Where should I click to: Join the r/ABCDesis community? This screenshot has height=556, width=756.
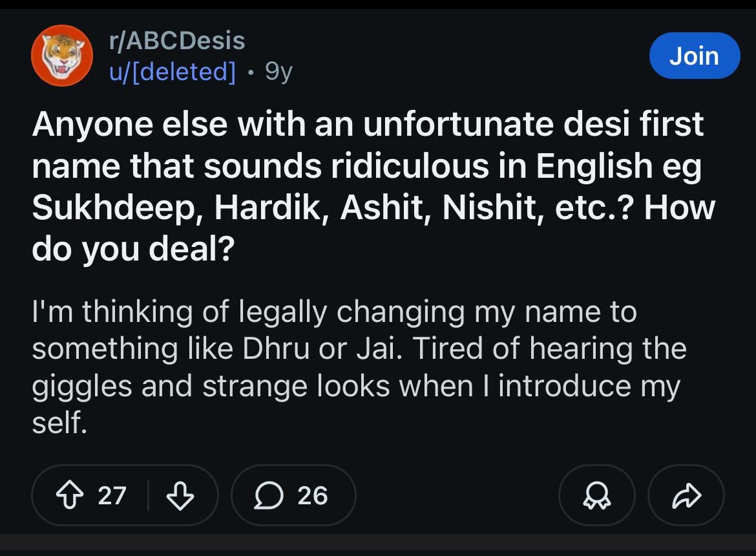pyautogui.click(x=694, y=56)
